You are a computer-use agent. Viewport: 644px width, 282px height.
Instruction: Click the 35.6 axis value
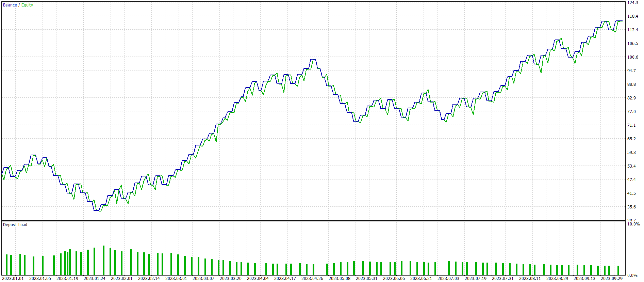(x=631, y=207)
